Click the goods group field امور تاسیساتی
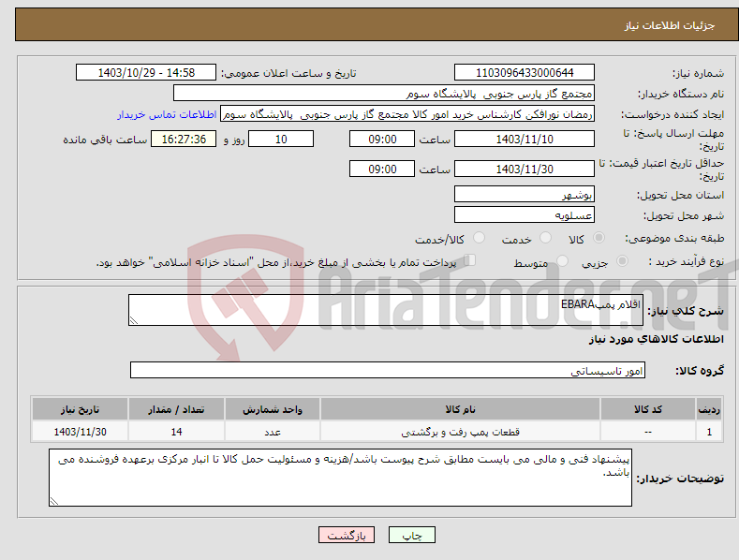 388,371
